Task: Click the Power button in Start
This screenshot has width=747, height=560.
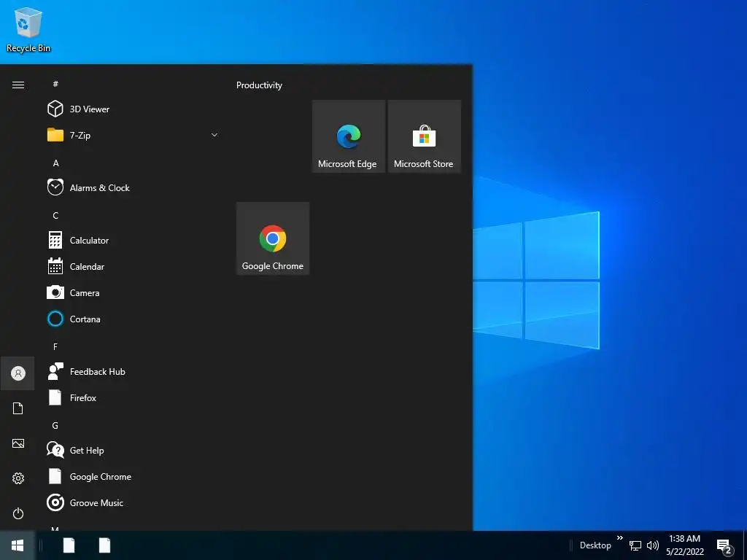Action: point(18,513)
